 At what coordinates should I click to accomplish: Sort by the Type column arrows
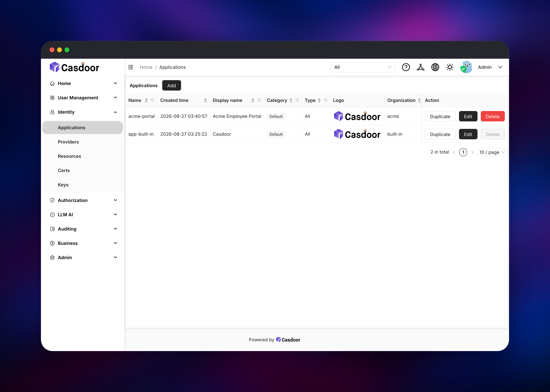click(319, 100)
